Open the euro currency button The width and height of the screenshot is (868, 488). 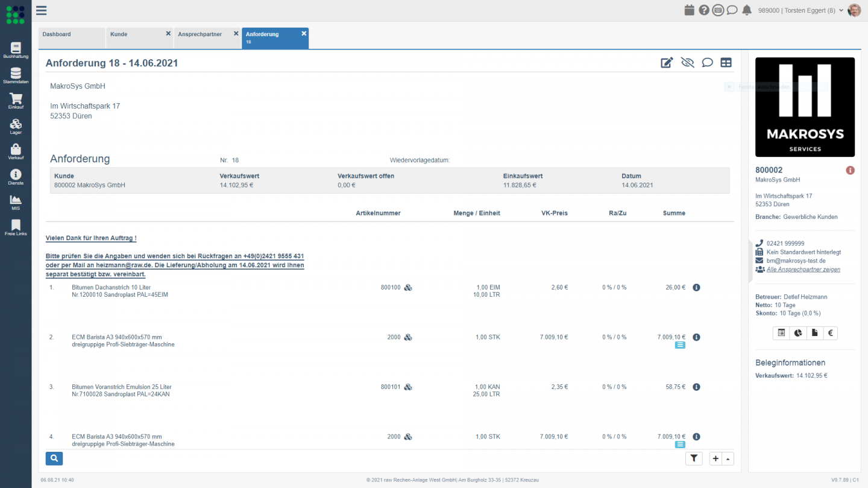click(830, 333)
